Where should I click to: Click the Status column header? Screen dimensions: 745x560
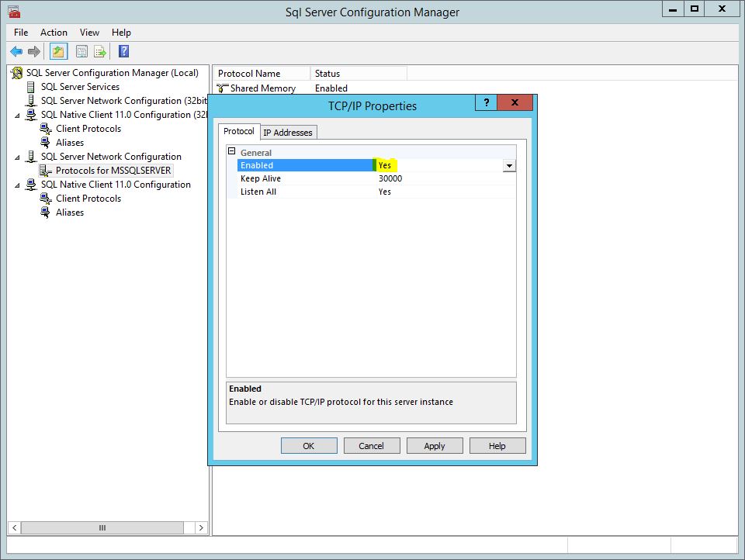[359, 74]
